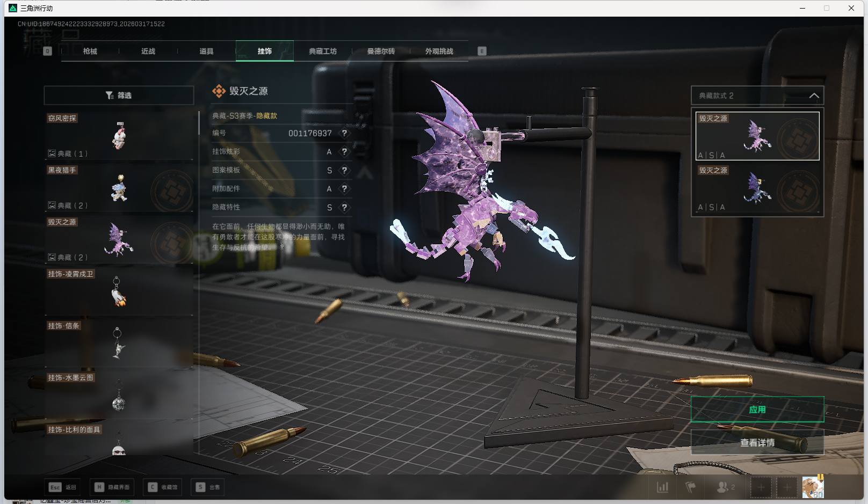
Task: Open the 筛选 filter options
Action: pyautogui.click(x=119, y=96)
